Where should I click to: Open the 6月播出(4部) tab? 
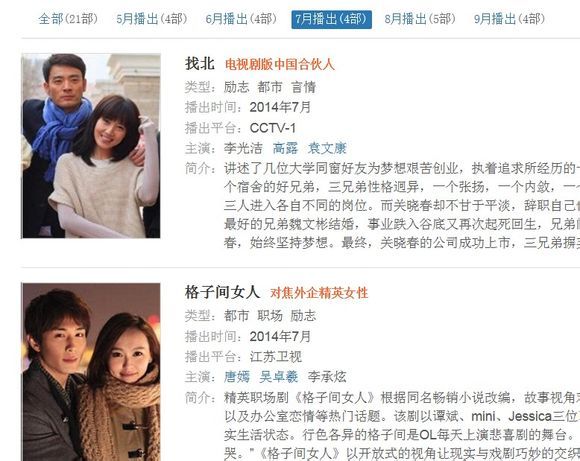point(241,19)
